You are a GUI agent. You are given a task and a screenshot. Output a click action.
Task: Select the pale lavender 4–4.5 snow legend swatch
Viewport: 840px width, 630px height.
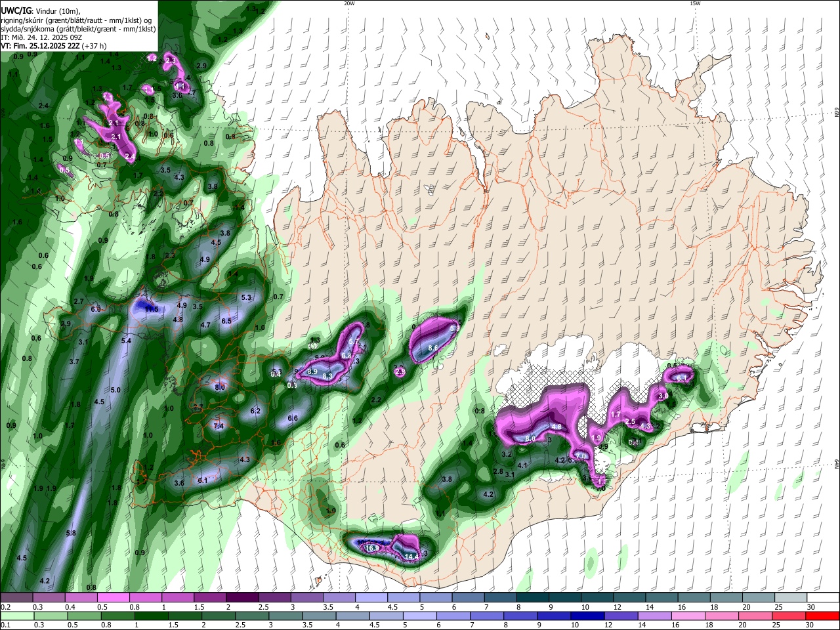pyautogui.click(x=371, y=598)
